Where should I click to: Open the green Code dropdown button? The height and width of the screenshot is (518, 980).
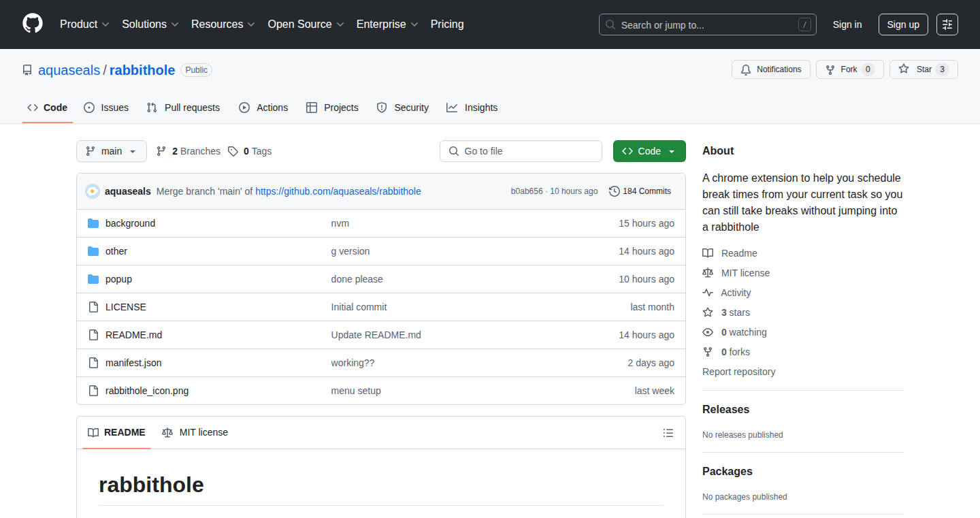[x=649, y=151]
